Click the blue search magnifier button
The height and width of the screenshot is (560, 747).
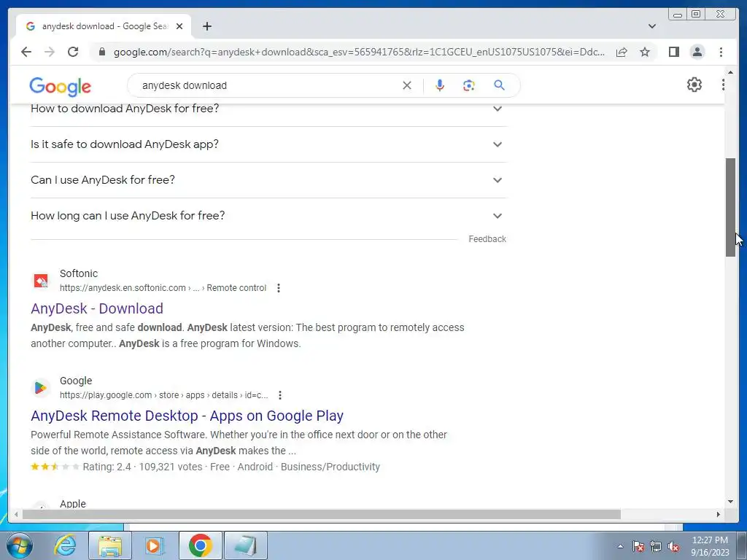coord(499,85)
